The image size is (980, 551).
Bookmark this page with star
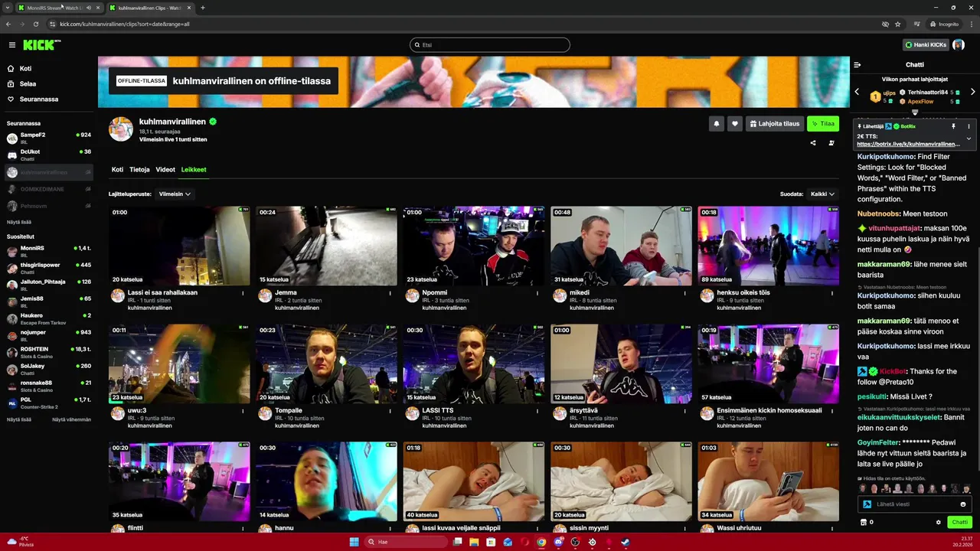(898, 24)
